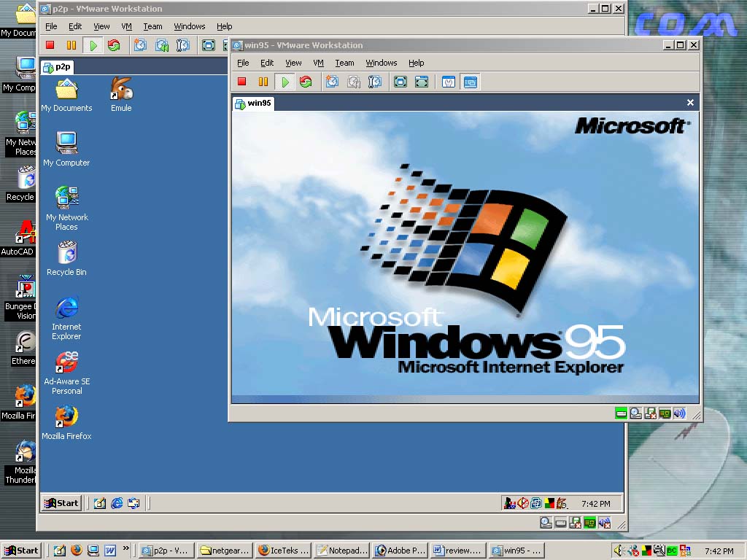This screenshot has height=560, width=747.
Task: Open the snapshot manager in p2p toolbar
Action: click(x=183, y=45)
